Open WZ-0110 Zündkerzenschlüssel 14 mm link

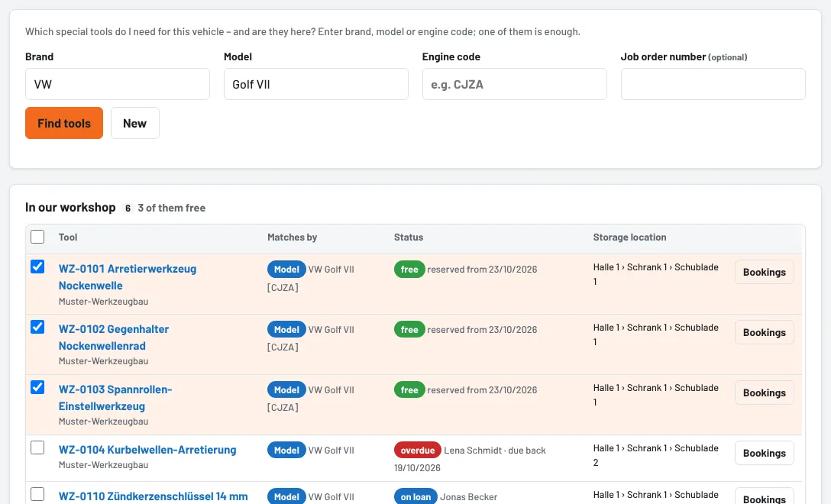pos(154,496)
